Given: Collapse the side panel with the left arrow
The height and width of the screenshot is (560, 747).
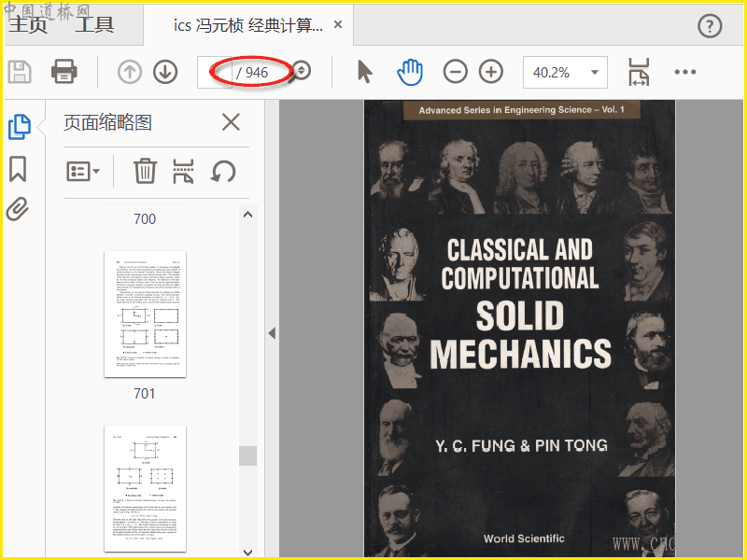Looking at the screenshot, I should point(272,333).
